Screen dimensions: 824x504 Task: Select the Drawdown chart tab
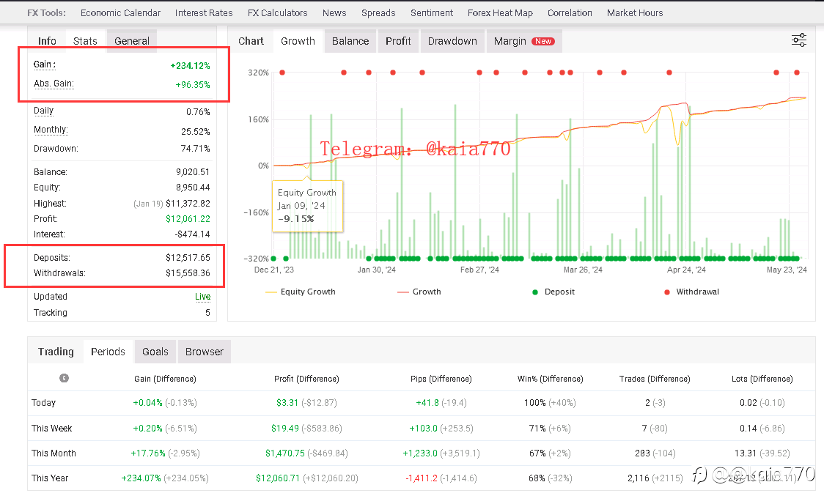[x=452, y=41]
